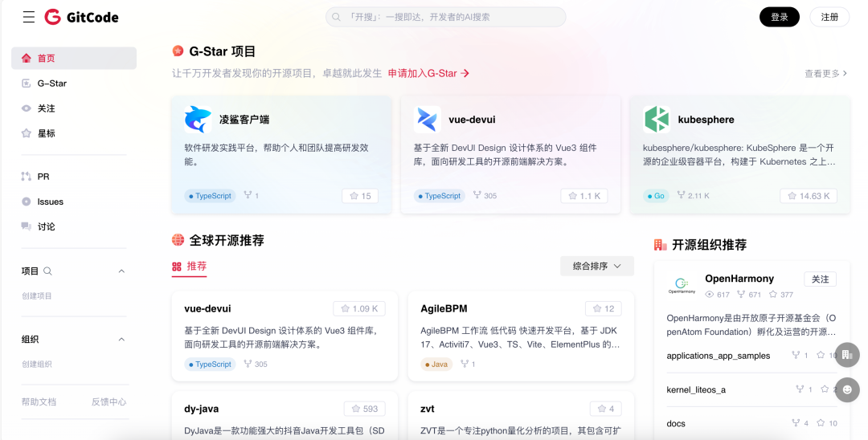Viewport: 868px width, 440px height.
Task: Click fork icon on AgileBPM card
Action: tap(465, 364)
